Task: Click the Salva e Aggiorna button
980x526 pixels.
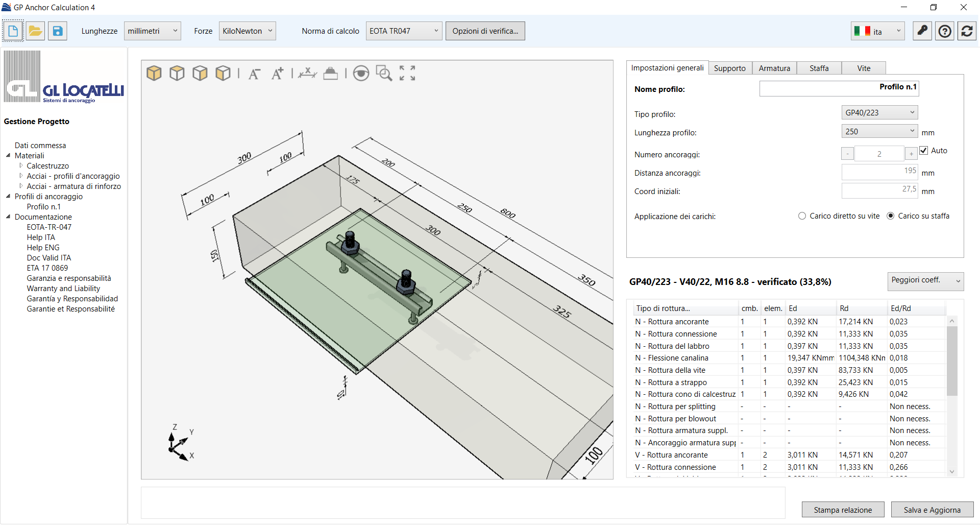Action: (x=932, y=510)
